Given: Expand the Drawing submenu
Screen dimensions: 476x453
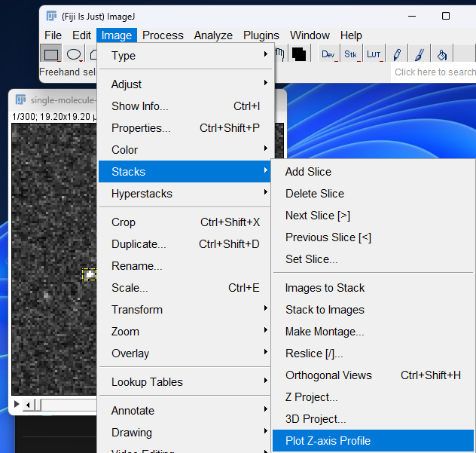Looking at the screenshot, I should pyautogui.click(x=185, y=432).
